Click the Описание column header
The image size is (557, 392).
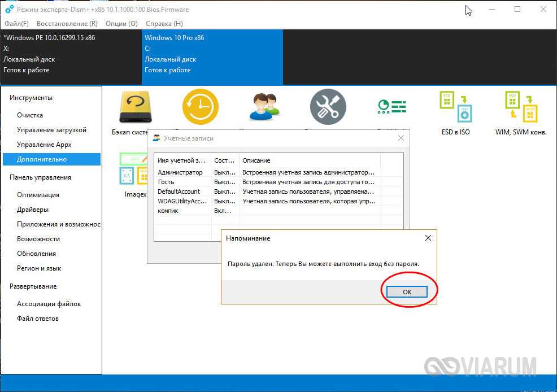click(256, 160)
